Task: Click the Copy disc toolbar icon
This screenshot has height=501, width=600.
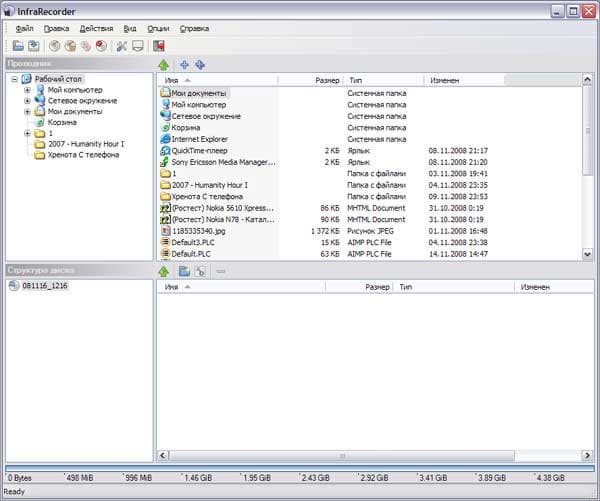Action: pos(86,46)
